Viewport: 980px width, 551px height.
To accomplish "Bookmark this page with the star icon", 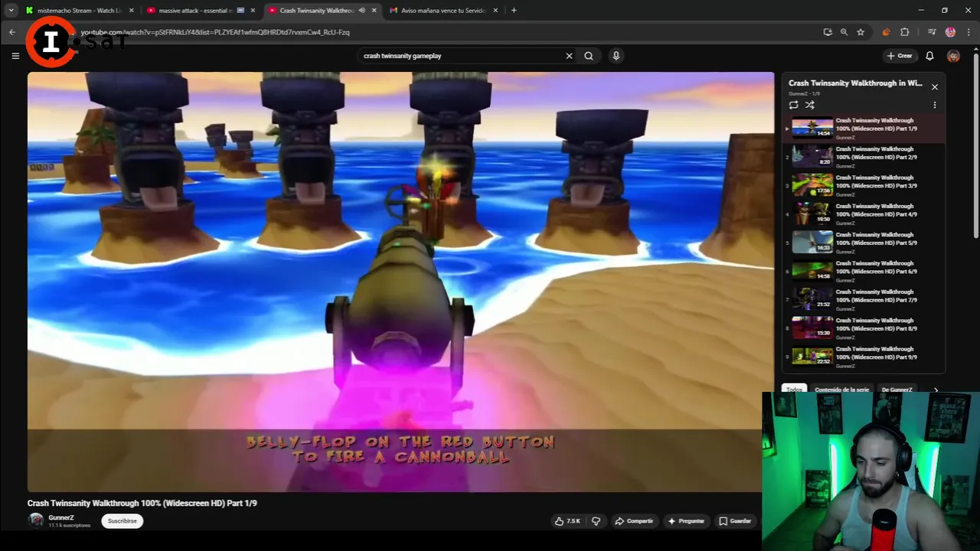I will [861, 32].
